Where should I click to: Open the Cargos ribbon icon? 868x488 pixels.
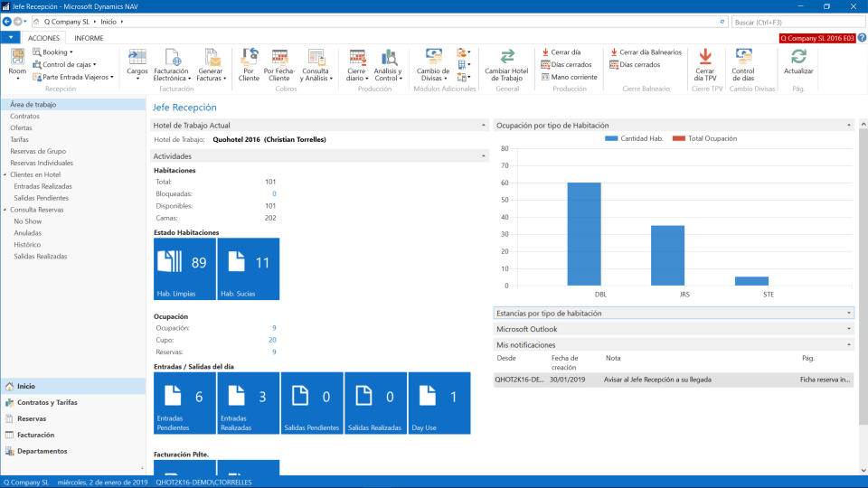(x=137, y=63)
